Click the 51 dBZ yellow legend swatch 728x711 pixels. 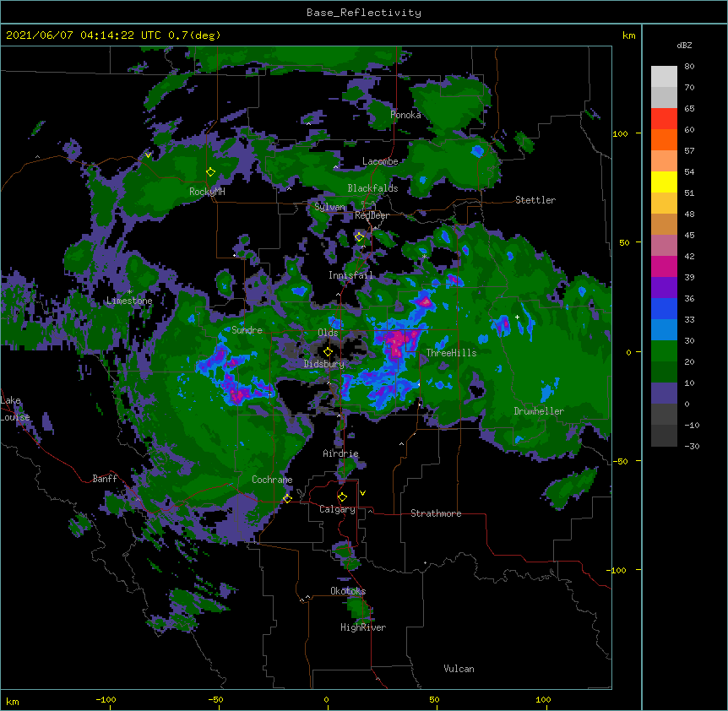[x=664, y=182]
